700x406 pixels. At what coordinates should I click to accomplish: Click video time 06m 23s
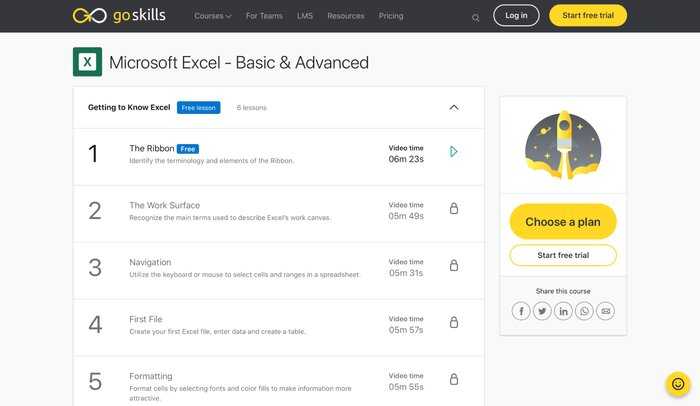[406, 159]
